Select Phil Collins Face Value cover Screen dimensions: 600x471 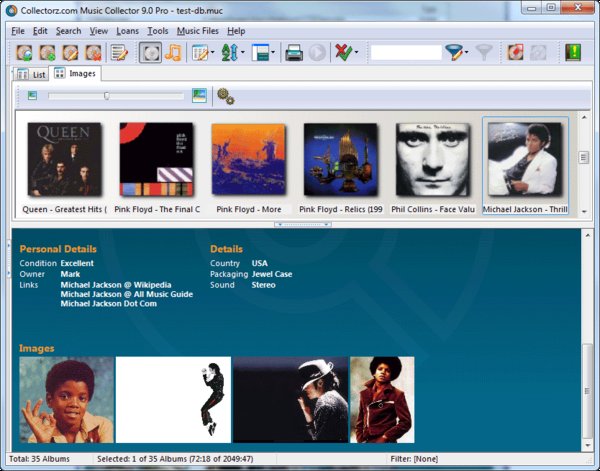(x=433, y=159)
